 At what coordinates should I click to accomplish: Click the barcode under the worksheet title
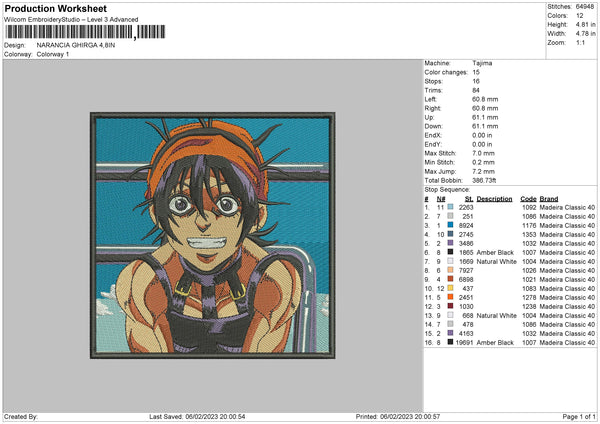pyautogui.click(x=85, y=32)
